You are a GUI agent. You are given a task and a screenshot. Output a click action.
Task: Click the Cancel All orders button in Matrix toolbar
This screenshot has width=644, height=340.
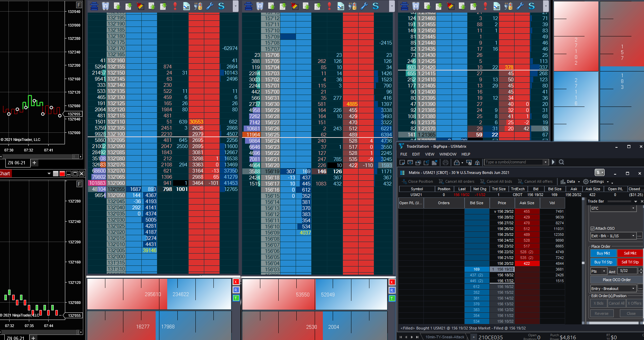coord(456,182)
